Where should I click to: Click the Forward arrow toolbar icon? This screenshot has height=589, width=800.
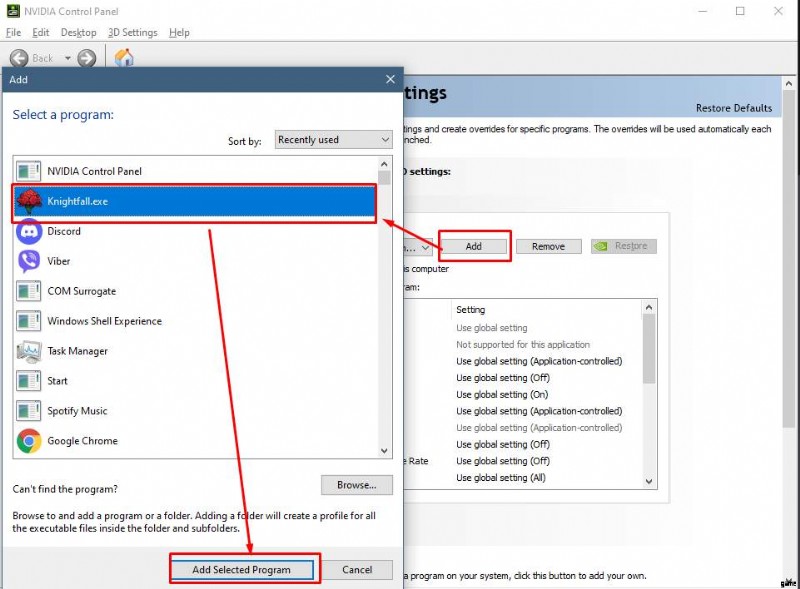click(87, 58)
